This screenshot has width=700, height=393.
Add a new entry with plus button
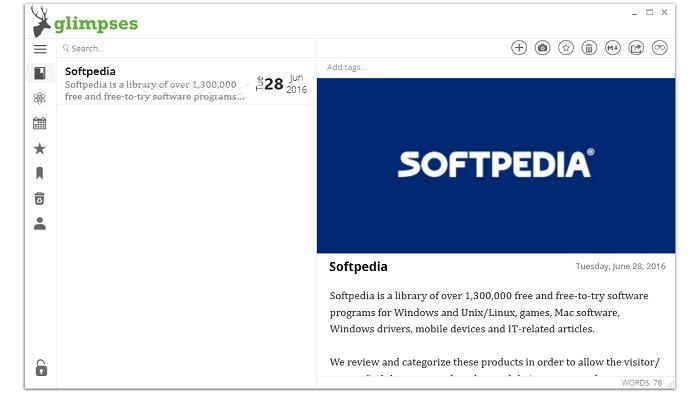(519, 48)
